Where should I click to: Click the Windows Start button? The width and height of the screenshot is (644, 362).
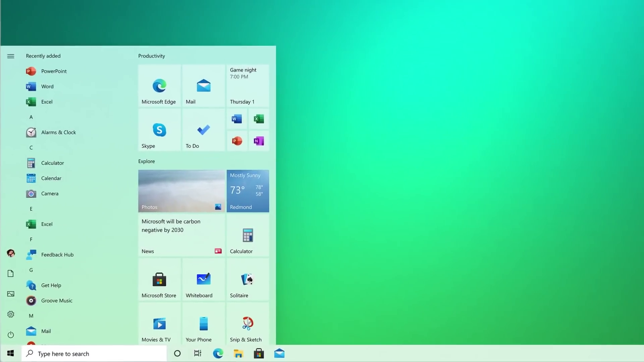pos(11,353)
